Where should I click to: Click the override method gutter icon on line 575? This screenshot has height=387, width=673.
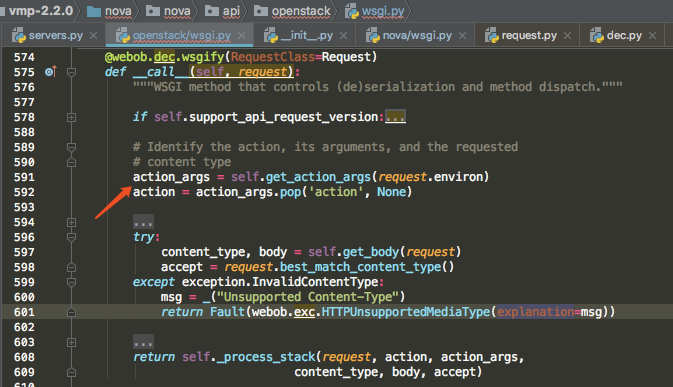point(51,72)
